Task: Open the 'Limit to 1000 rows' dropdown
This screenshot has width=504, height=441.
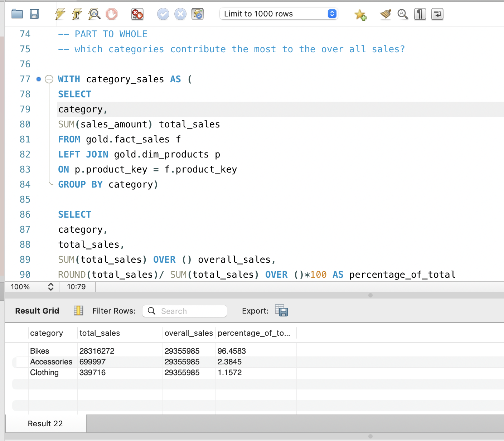Action: (x=278, y=14)
